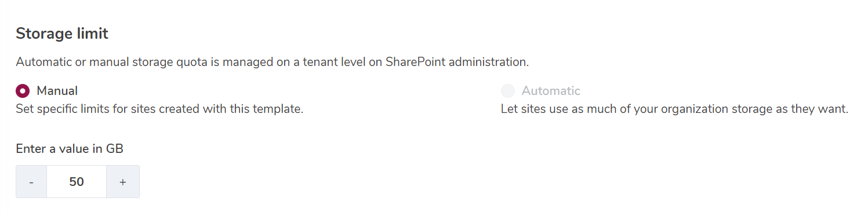Click the '-' symbol on the stepper
The height and width of the screenshot is (212, 868).
31,182
